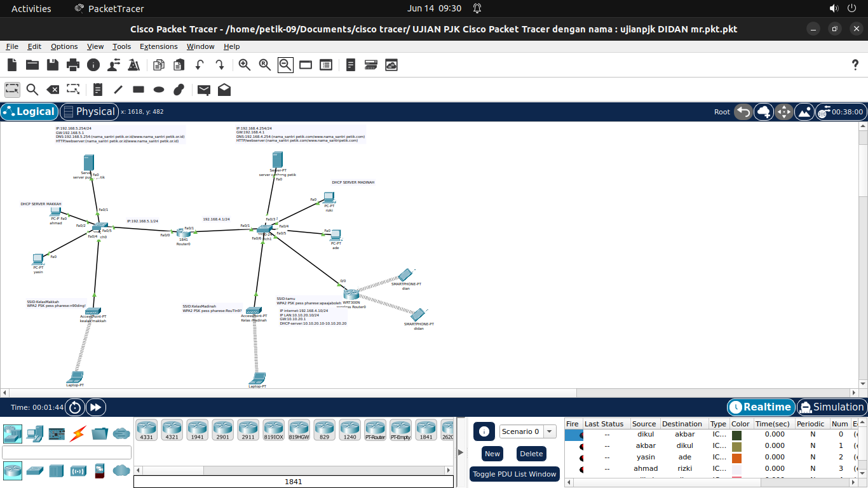Click the Fire cell for yasin-to-ade PDU
The width and height of the screenshot is (868, 488).
point(573,457)
